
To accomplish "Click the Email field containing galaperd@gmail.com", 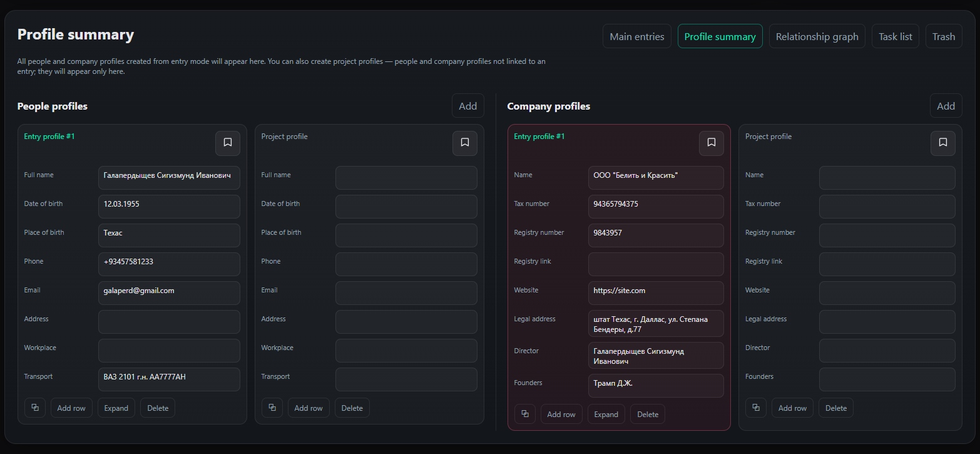I will pos(169,292).
